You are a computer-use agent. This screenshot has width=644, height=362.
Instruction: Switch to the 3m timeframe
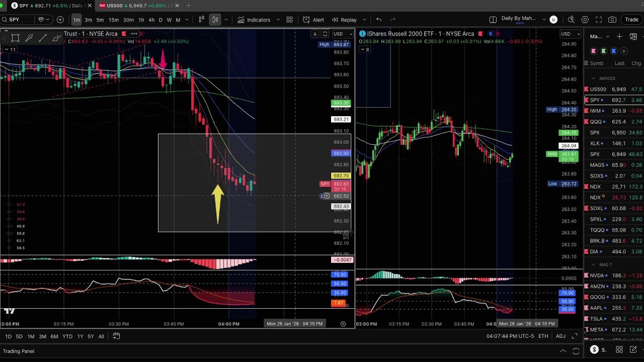(88, 20)
